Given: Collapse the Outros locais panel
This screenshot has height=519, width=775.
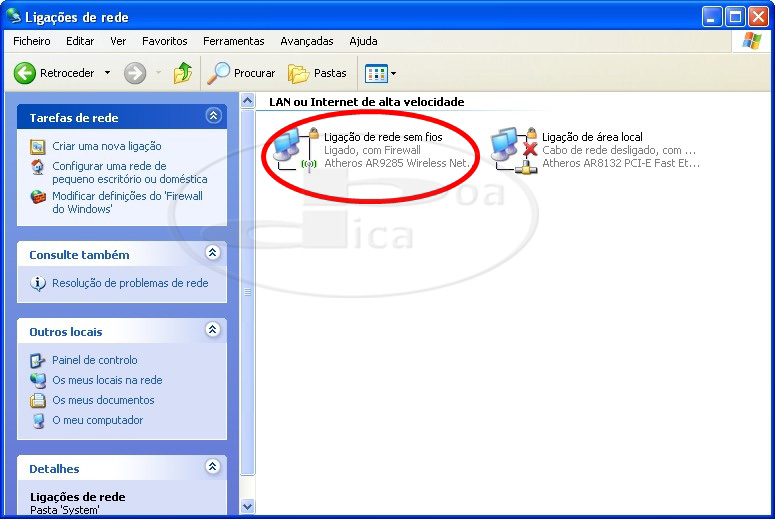Looking at the screenshot, I should (213, 330).
